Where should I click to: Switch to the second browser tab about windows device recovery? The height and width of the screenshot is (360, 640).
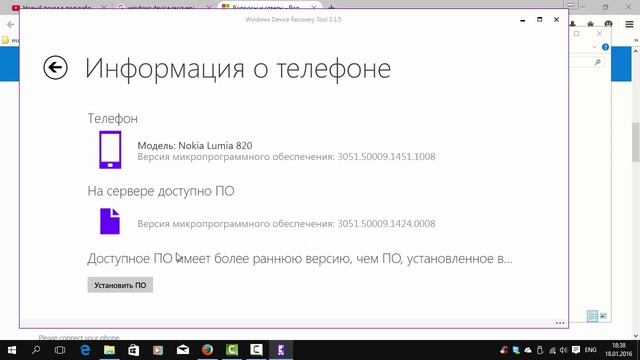point(163,7)
